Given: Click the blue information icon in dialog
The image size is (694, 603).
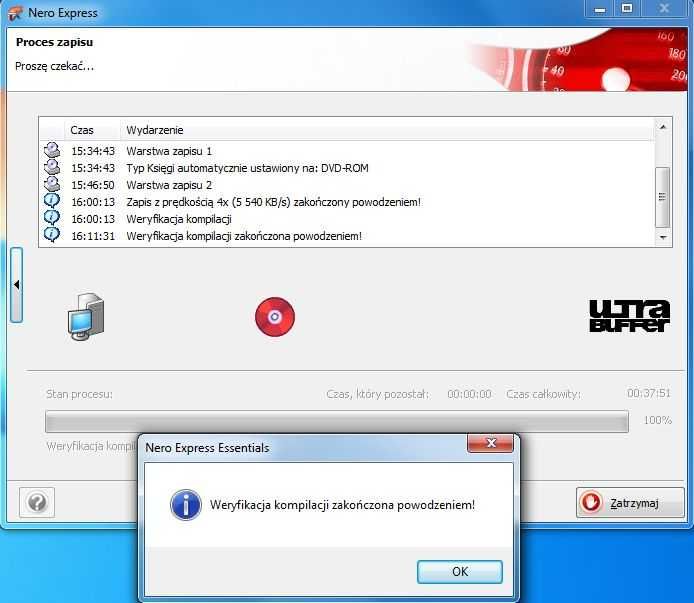Looking at the screenshot, I should pos(186,505).
